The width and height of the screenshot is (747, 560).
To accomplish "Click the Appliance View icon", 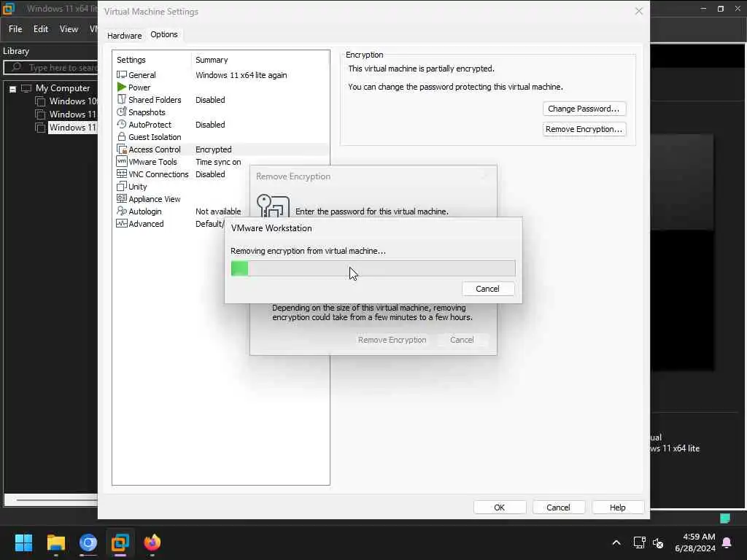I will tap(122, 198).
